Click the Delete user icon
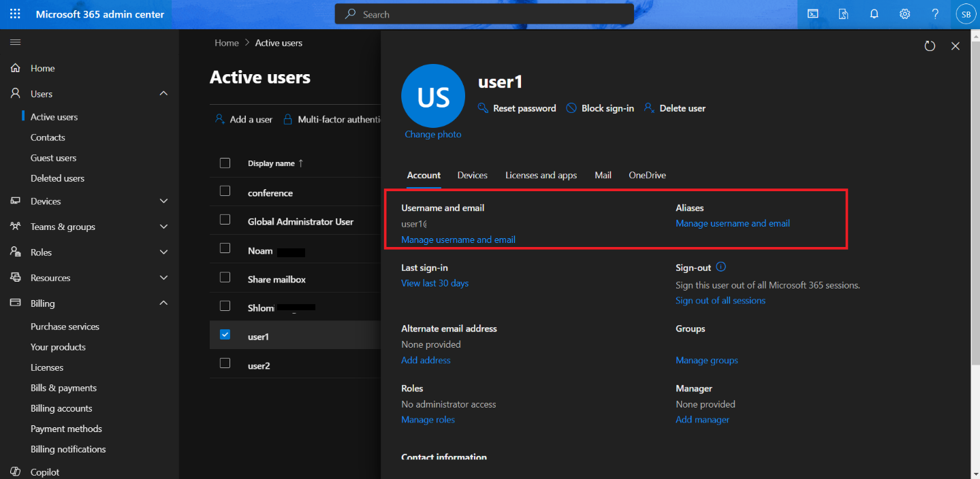This screenshot has height=479, width=980. coord(649,108)
